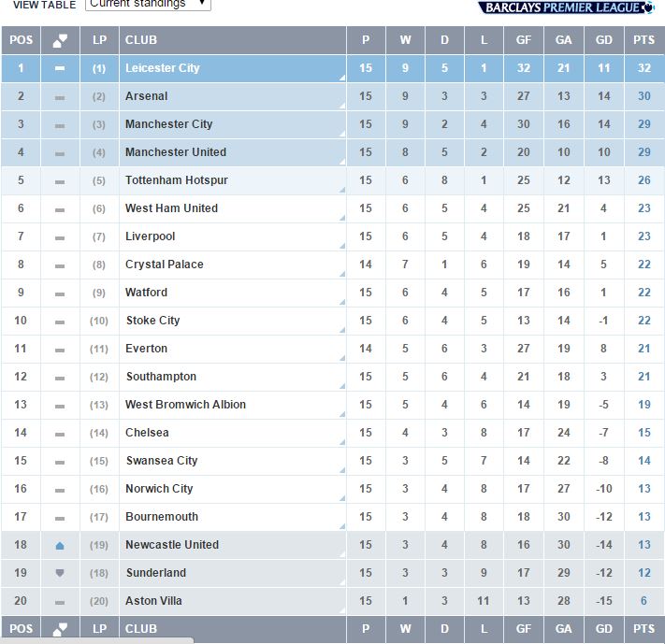Click Aston Villa's no-change dash icon
Image resolution: width=665 pixels, height=644 pixels.
coord(60,602)
